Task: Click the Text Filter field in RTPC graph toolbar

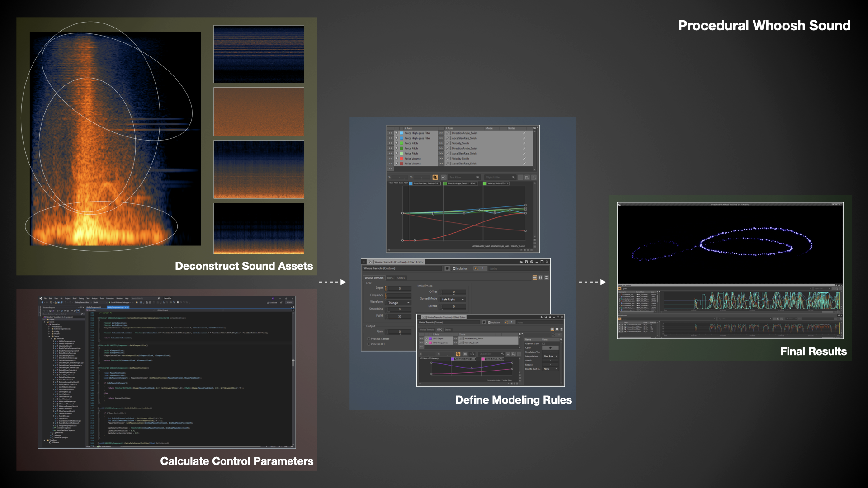Action: point(464,177)
